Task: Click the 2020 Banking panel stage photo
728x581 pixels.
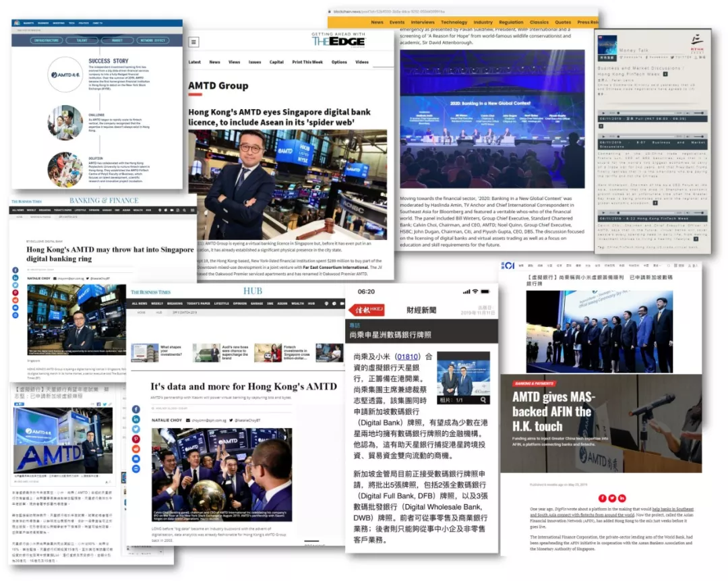Action: [x=492, y=119]
